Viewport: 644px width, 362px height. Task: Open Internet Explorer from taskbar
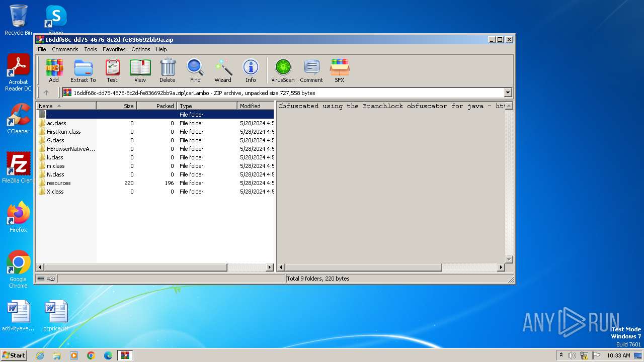pyautogui.click(x=40, y=355)
